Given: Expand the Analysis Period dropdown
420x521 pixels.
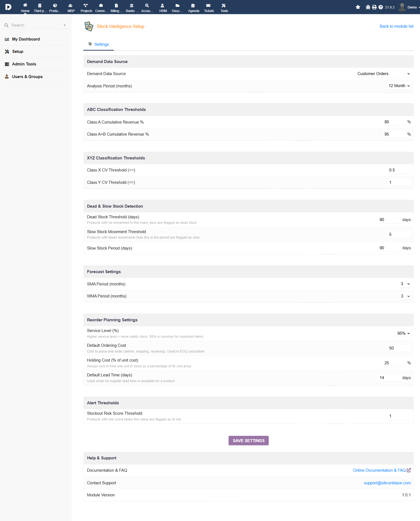Looking at the screenshot, I should pos(399,86).
